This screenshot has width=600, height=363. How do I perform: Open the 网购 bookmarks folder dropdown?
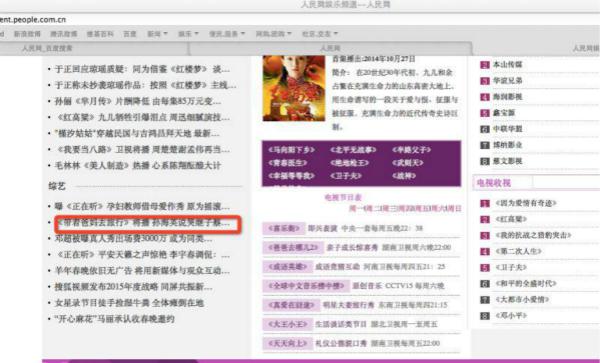tap(273, 34)
